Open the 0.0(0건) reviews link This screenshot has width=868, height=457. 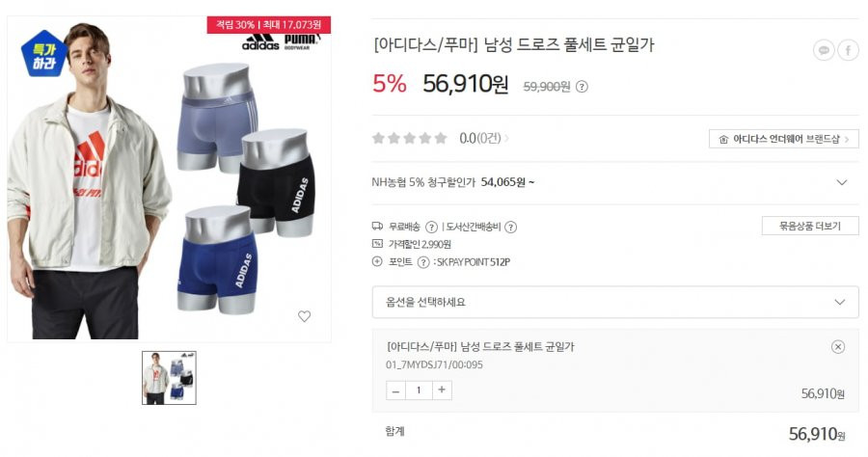(x=483, y=138)
